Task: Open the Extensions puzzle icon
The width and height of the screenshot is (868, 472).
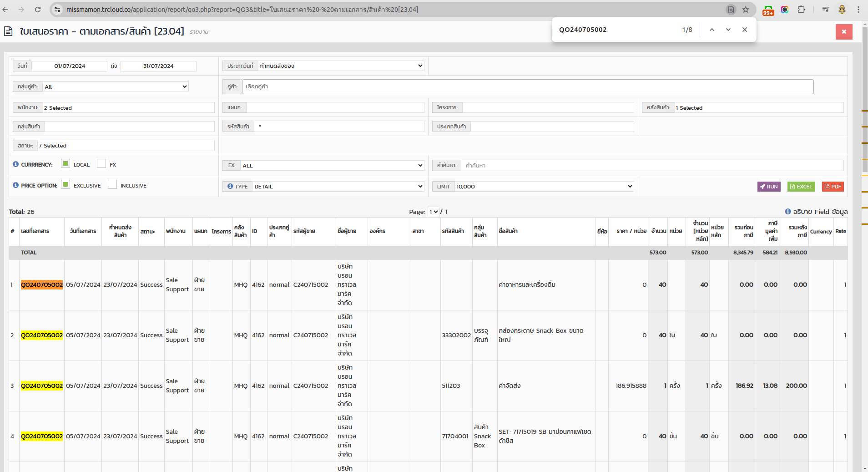Action: (801, 10)
